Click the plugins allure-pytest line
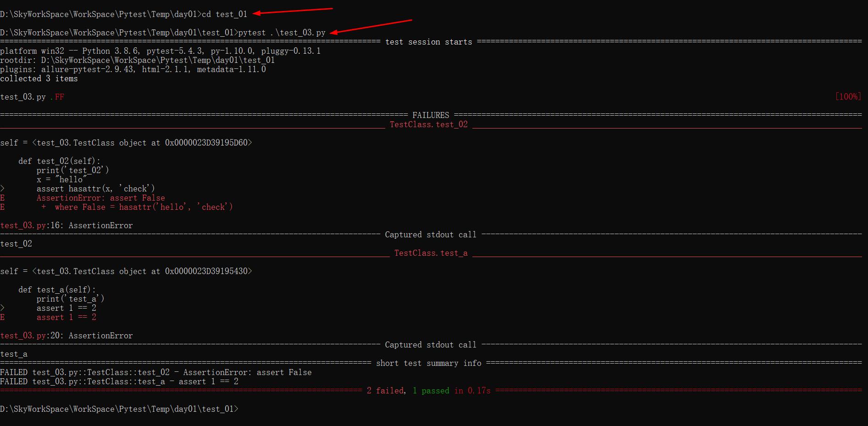868x426 pixels. 133,69
